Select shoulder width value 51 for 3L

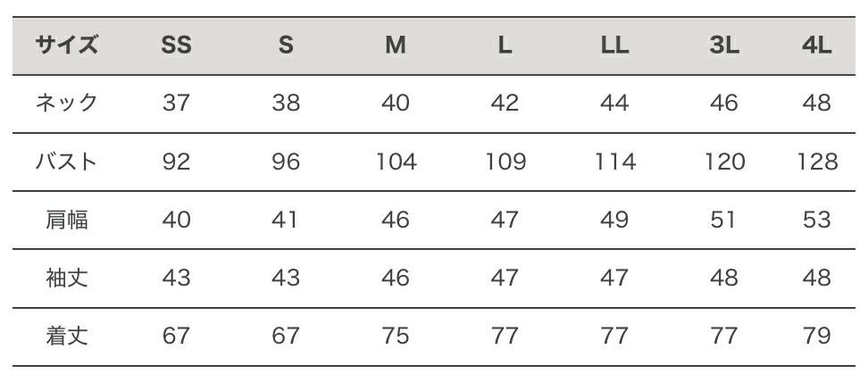tap(724, 220)
